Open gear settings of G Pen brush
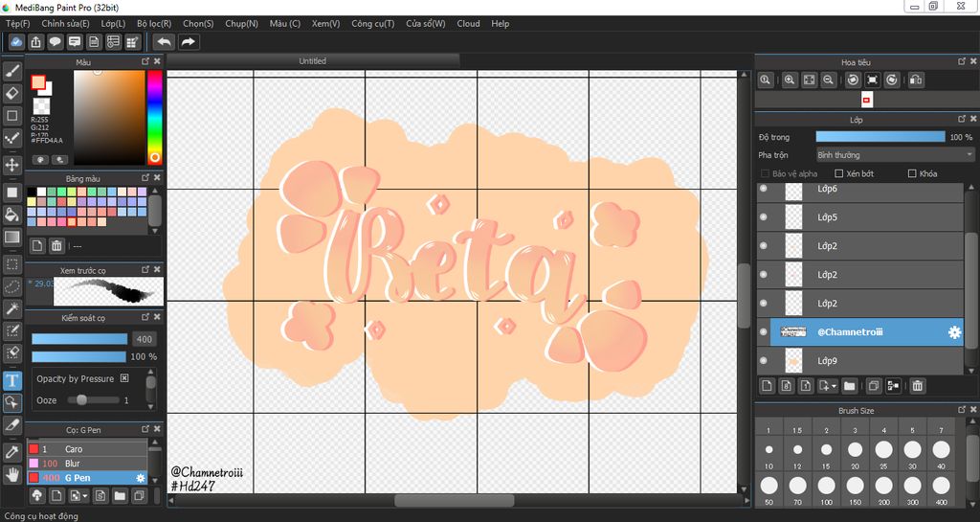This screenshot has height=522, width=980. tap(141, 478)
